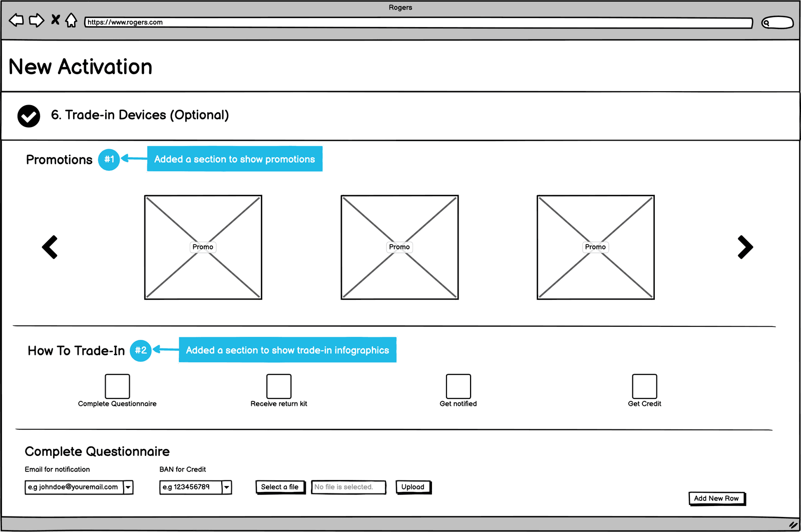The width and height of the screenshot is (801, 532).
Task: Click the address bar URL field
Action: point(419,23)
